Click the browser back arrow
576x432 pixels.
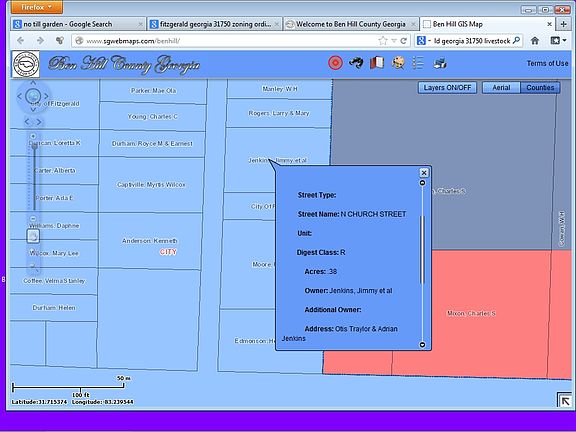(20, 41)
